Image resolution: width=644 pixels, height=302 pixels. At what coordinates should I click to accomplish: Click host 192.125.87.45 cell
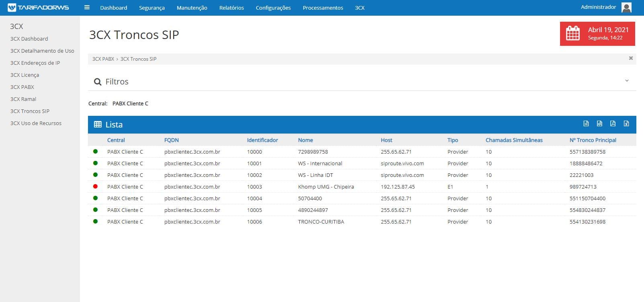point(398,187)
